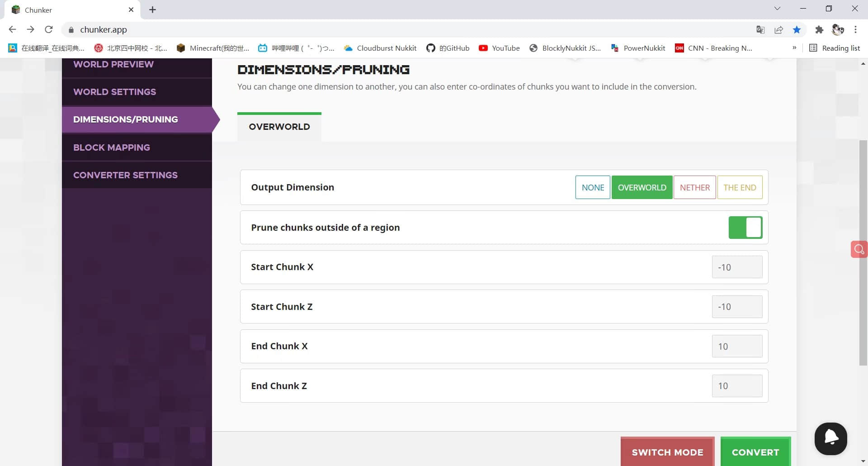868x466 pixels.
Task: Reload the chunker.app page
Action: tap(49, 29)
